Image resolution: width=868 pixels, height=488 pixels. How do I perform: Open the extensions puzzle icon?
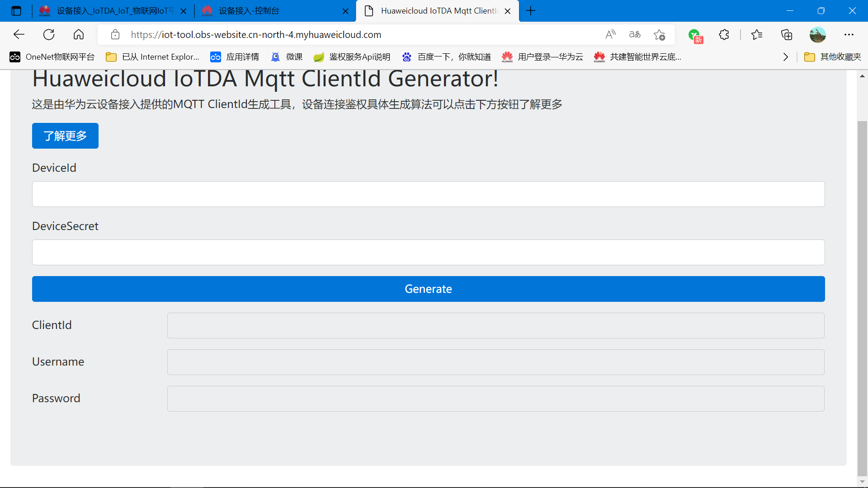point(724,34)
